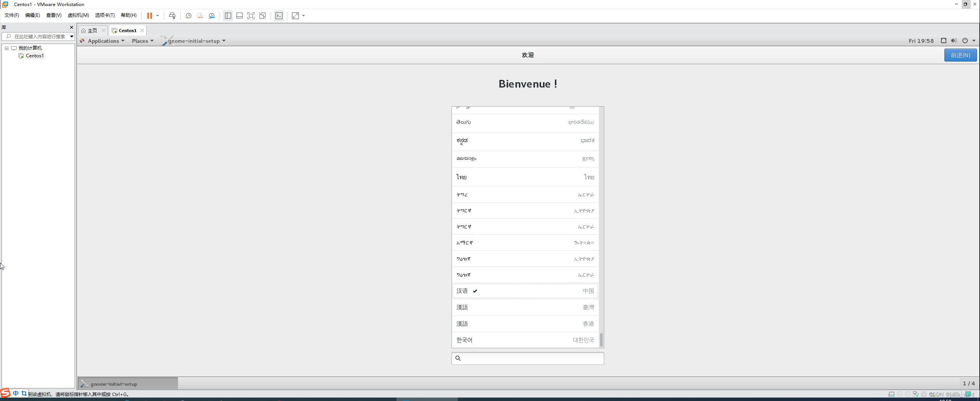Image resolution: width=980 pixels, height=401 pixels.
Task: Click the GNOME volume speaker icon
Action: tap(954, 41)
